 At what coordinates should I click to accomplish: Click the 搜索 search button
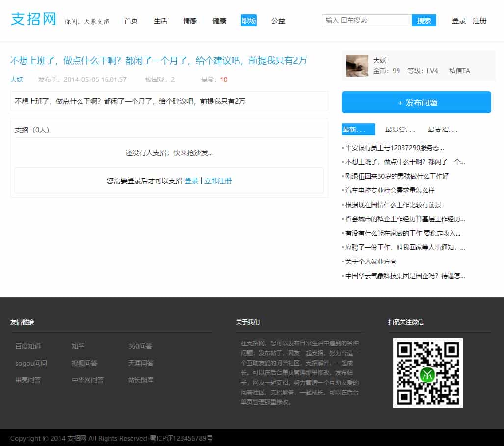(x=424, y=20)
